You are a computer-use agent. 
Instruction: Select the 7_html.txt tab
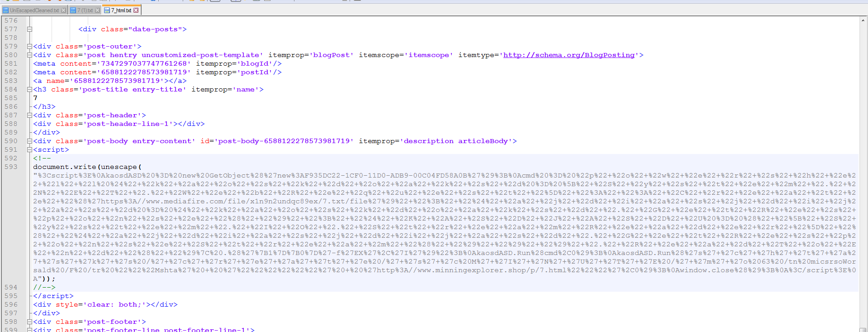coord(121,10)
